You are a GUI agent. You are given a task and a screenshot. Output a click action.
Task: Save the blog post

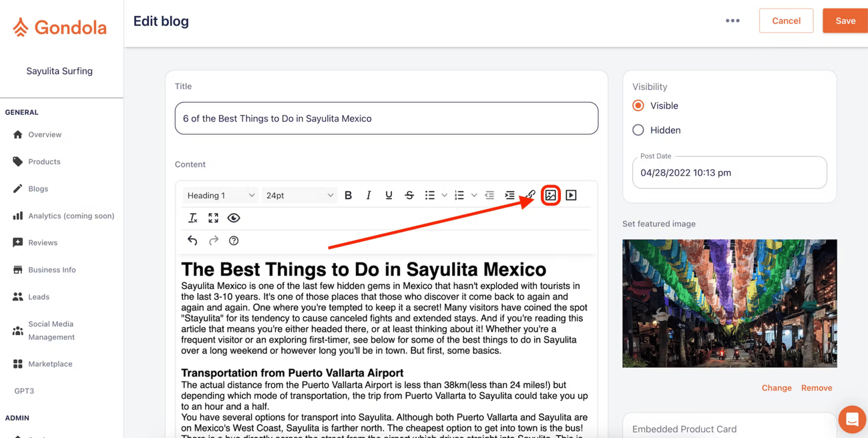845,21
